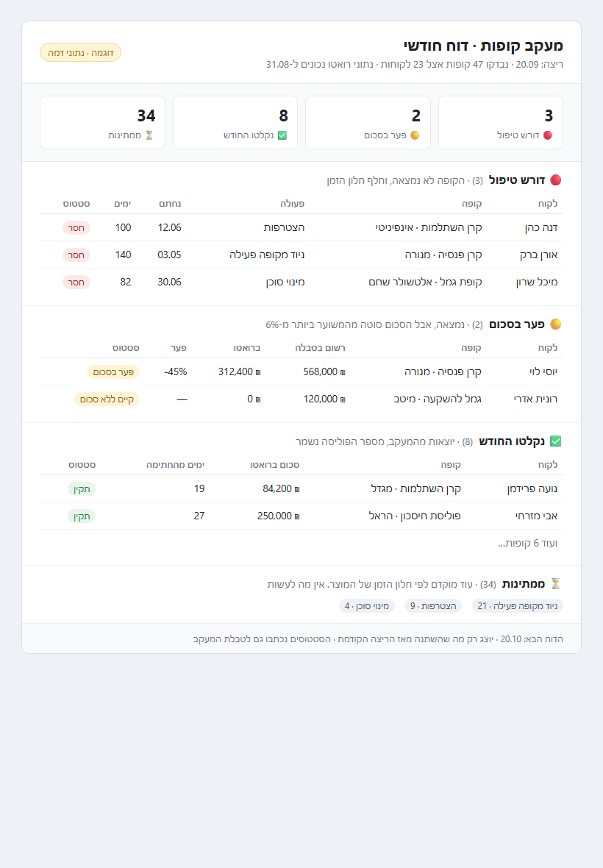Image resolution: width=603 pixels, height=868 pixels.
Task: Click the amount 312,400 ₪
Action: click(240, 372)
